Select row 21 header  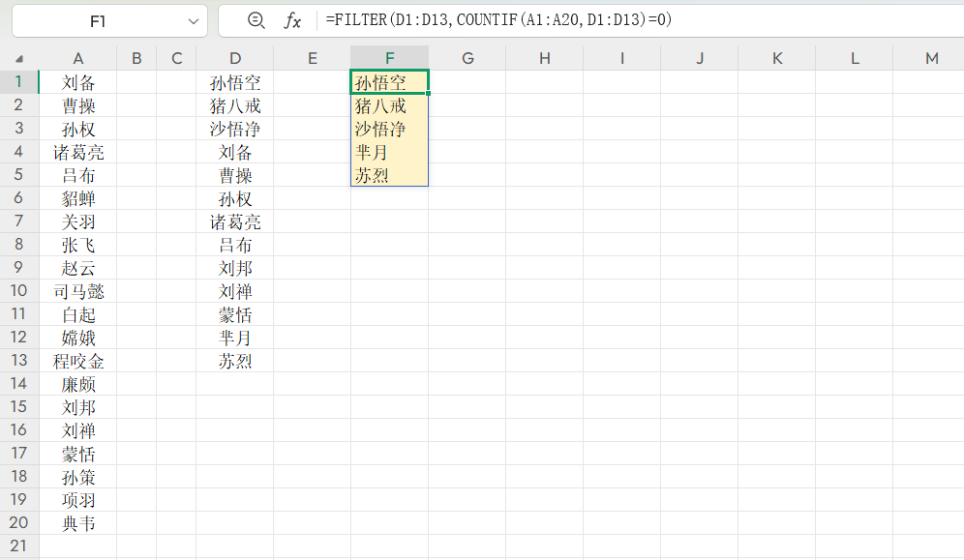(x=17, y=546)
